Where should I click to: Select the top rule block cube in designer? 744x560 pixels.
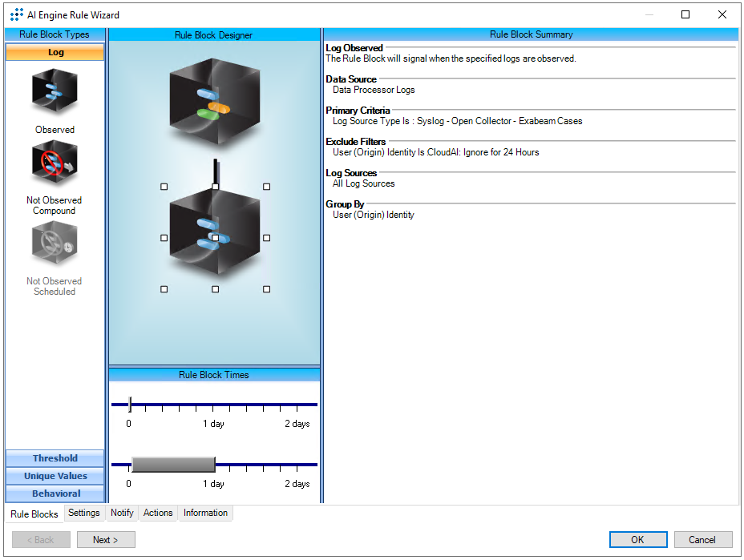pos(214,103)
